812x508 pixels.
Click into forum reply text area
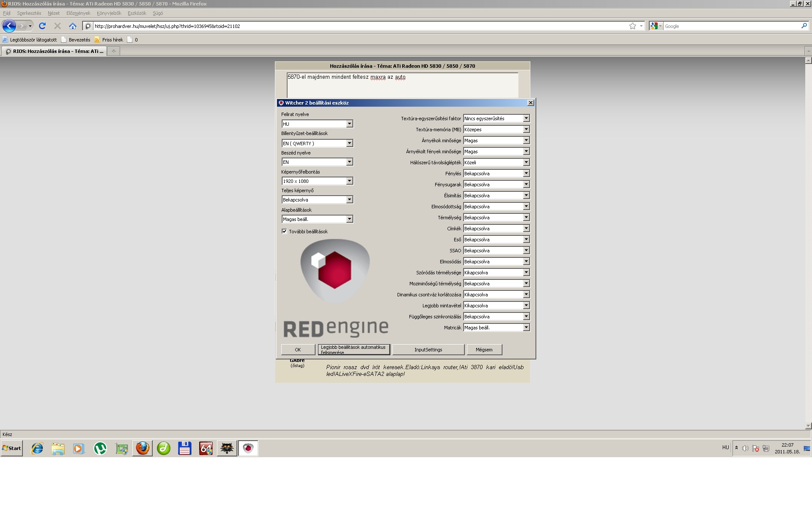coord(403,86)
